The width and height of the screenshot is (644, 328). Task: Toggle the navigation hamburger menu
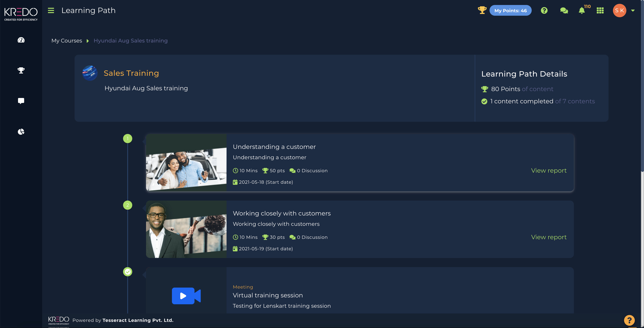click(51, 10)
